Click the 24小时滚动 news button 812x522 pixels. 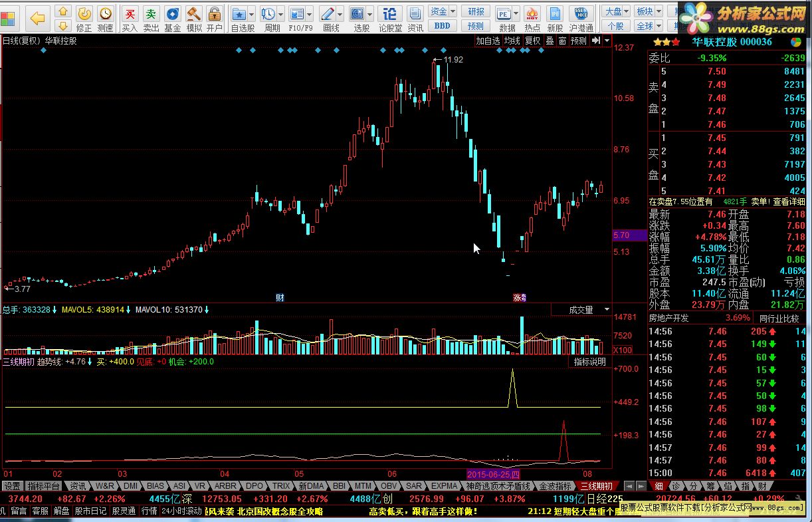click(x=181, y=511)
